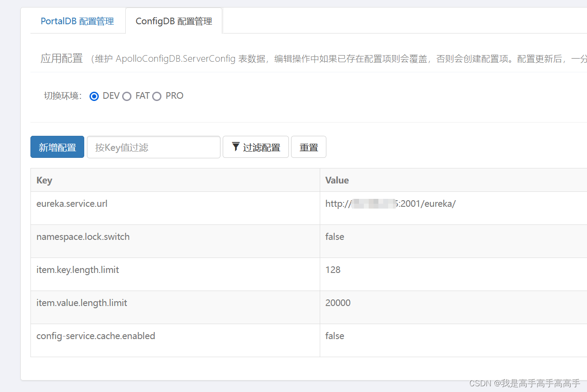
Task: Click the Key column header
Action: coord(44,180)
